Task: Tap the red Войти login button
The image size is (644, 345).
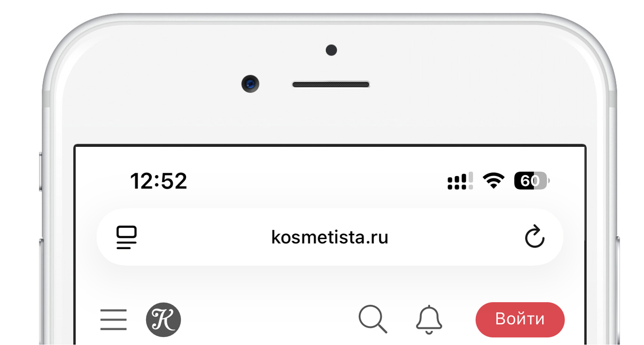Action: 520,320
